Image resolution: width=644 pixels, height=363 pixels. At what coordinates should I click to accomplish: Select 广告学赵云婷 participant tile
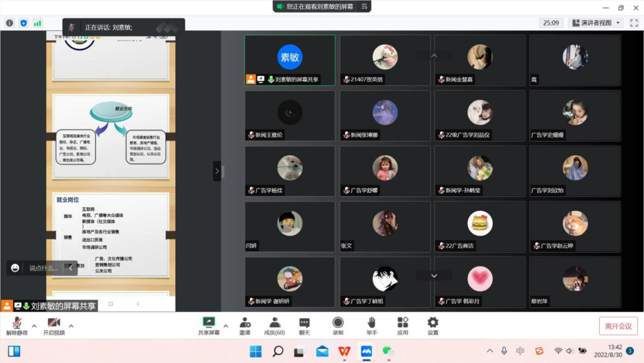575,226
